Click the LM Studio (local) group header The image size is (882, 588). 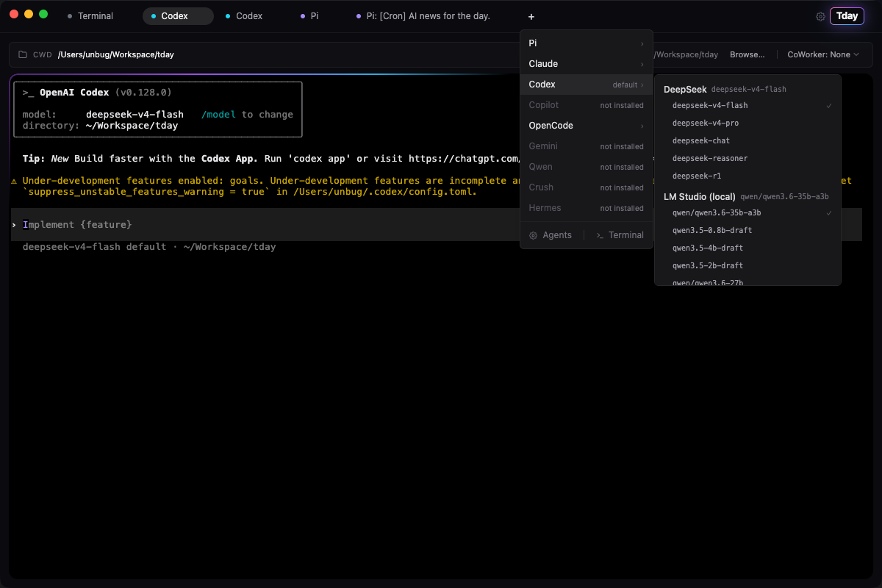click(700, 196)
